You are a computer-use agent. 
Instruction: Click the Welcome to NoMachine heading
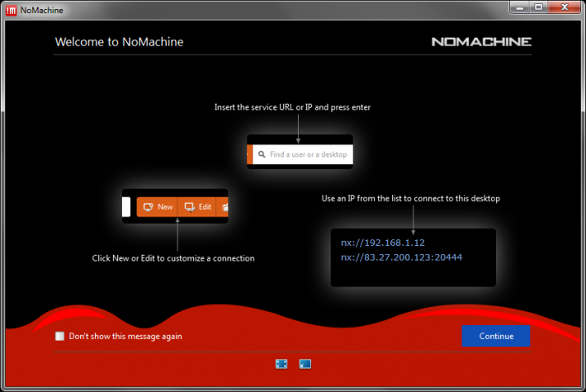click(119, 42)
